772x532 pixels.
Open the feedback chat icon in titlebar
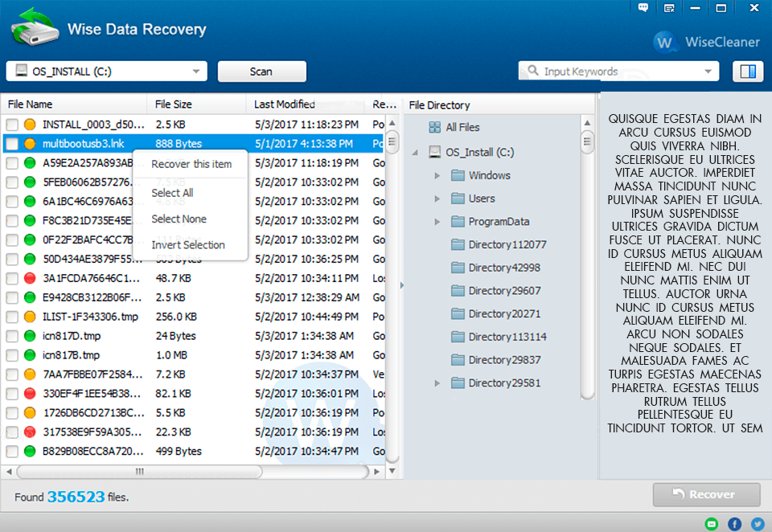643,8
